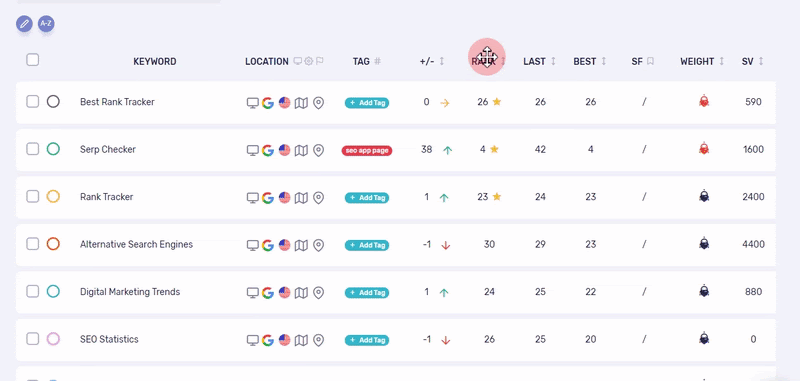Click the pencil edit icon above the table
Image resolution: width=800 pixels, height=381 pixels.
pos(24,23)
